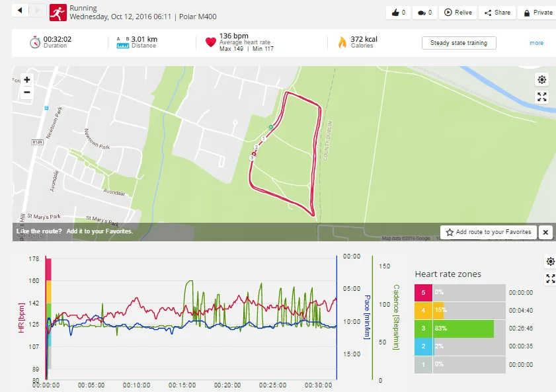
Task: Share this training session
Action: click(497, 13)
